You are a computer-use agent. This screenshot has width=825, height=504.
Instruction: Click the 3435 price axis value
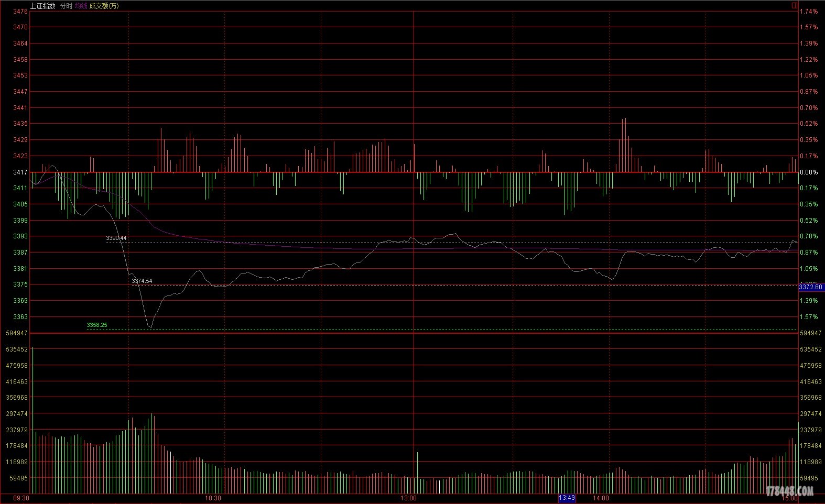point(20,124)
